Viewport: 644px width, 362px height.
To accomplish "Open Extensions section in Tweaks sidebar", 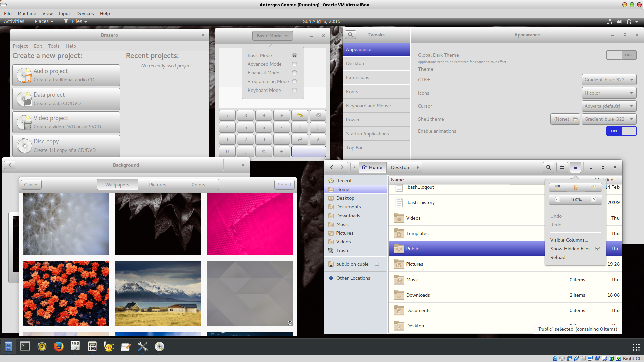I will point(376,77).
